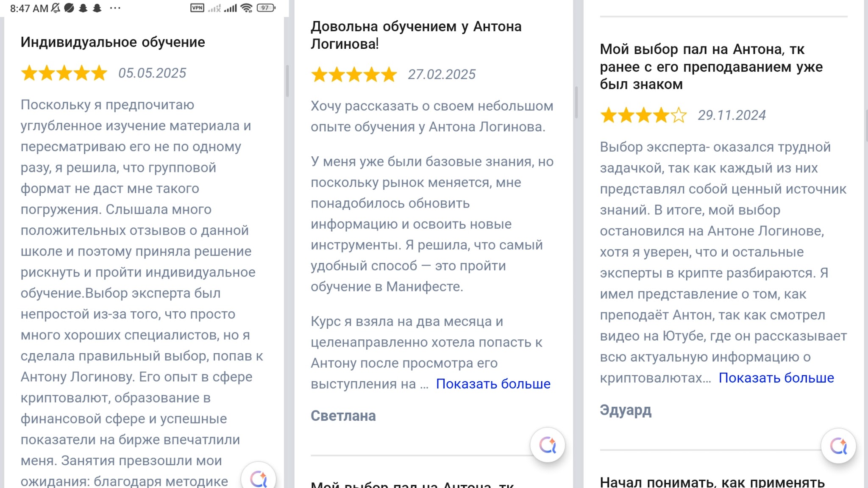Click the empty fifth star of the 29.11.2024 review
Image resolution: width=868 pixels, height=488 pixels.
coord(679,115)
